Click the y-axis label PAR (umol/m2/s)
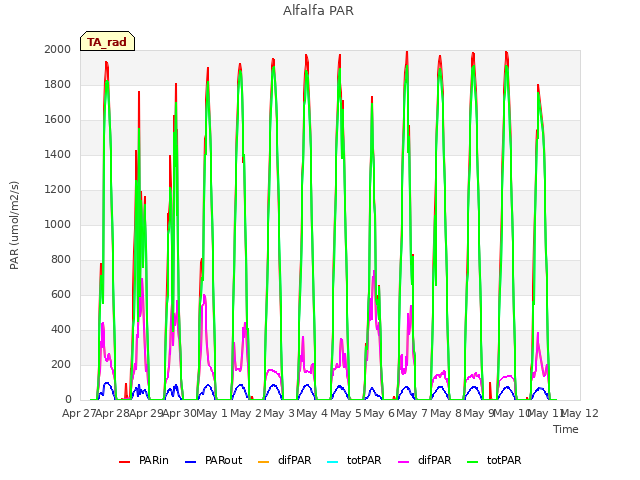 pyautogui.click(x=14, y=225)
